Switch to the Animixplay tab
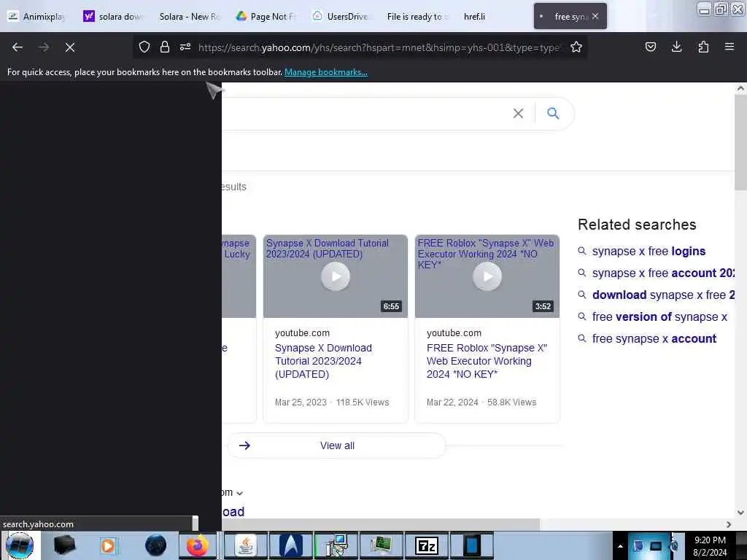 36,16
